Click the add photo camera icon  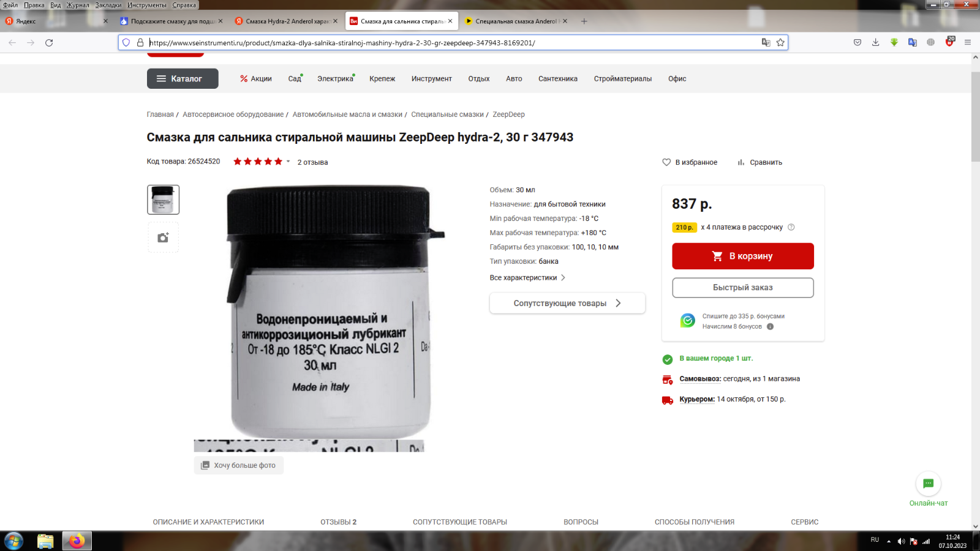[163, 238]
